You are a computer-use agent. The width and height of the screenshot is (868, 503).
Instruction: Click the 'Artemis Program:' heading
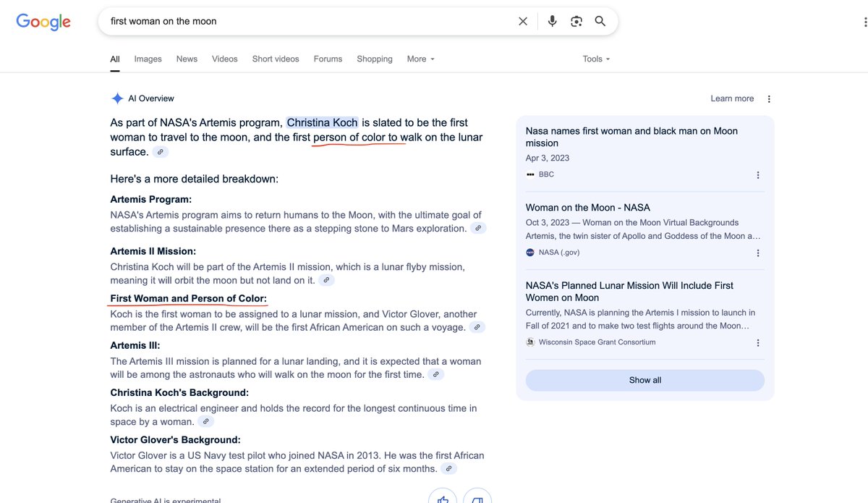coord(151,200)
